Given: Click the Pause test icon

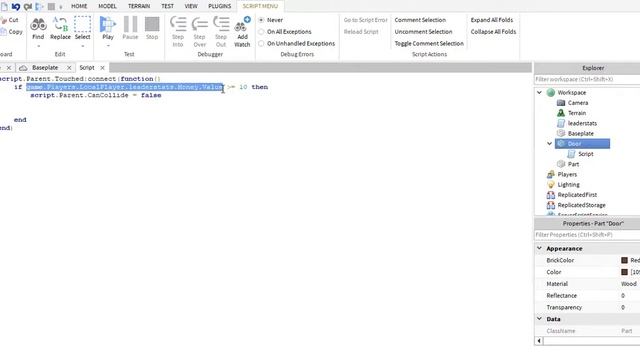Looking at the screenshot, I should click(x=130, y=24).
